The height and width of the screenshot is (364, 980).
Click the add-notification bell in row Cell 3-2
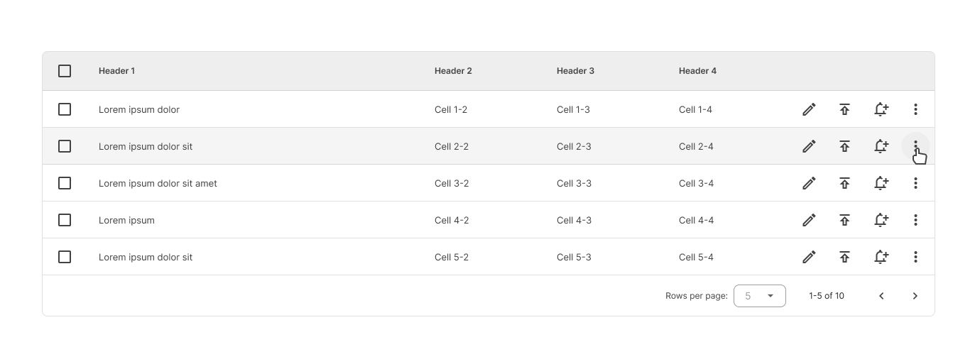881,183
